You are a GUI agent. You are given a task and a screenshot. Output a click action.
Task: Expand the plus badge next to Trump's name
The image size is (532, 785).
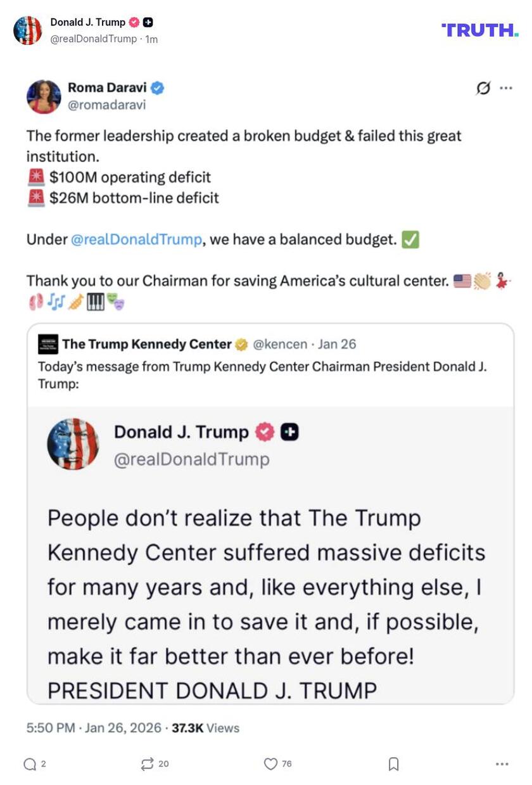[x=149, y=22]
